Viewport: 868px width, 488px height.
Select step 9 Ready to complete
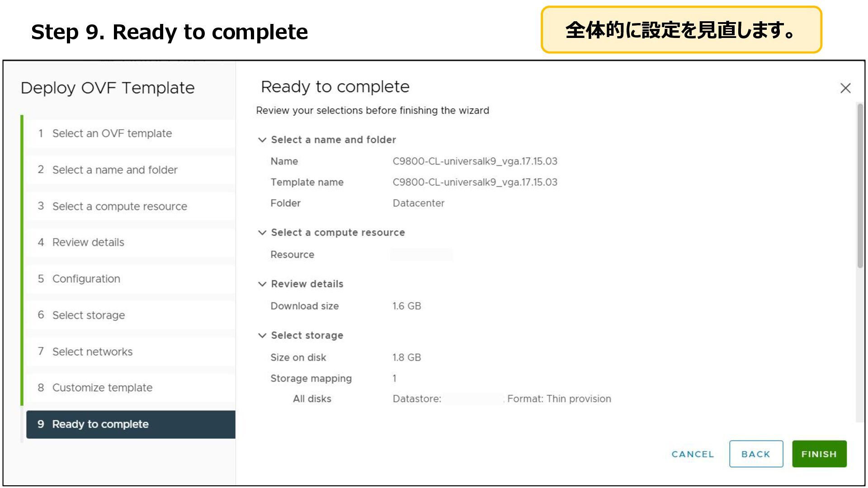click(x=100, y=424)
